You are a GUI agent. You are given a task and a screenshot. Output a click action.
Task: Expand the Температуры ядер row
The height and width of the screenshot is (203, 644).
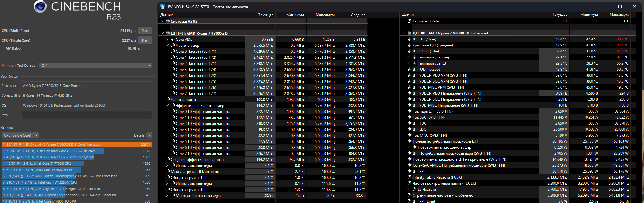coord(409,57)
